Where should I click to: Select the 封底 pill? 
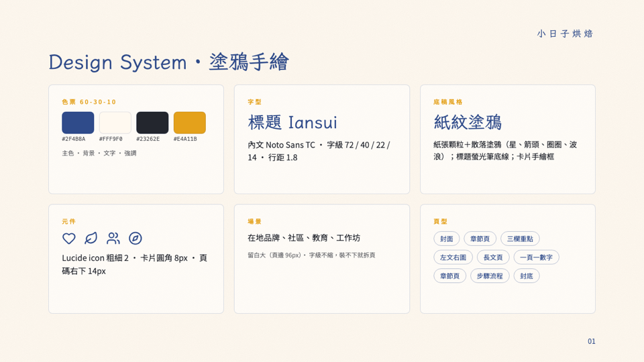[527, 276]
